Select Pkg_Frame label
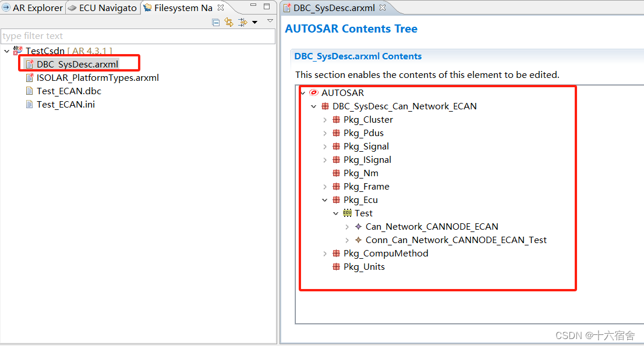This screenshot has width=644, height=346. pos(366,187)
